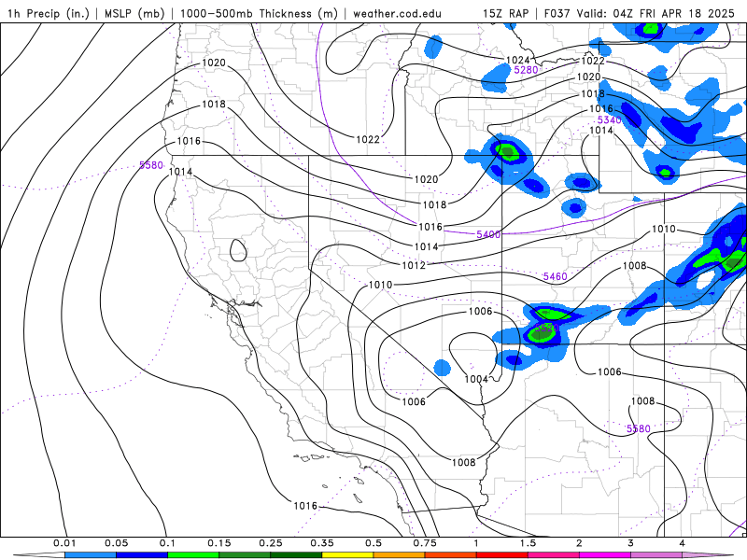
Task: Select the '1016' isobar label offshore of Baja
Action: coord(305,506)
